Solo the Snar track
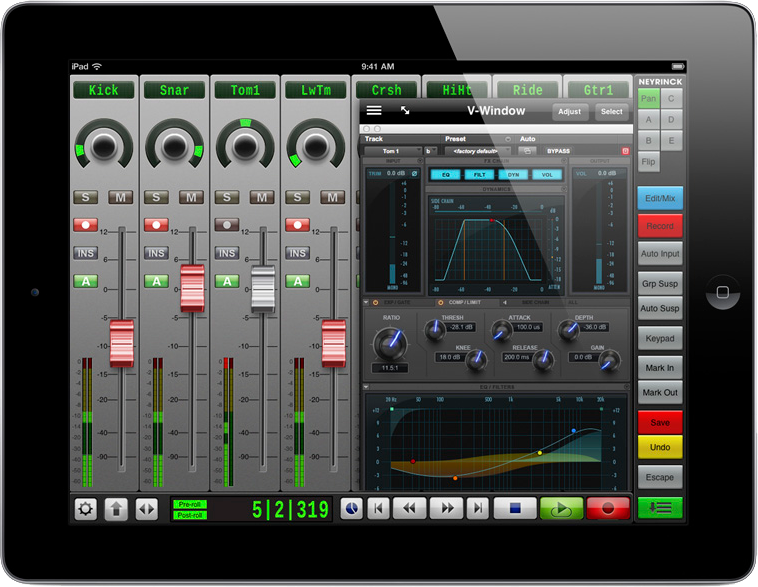 coord(156,197)
